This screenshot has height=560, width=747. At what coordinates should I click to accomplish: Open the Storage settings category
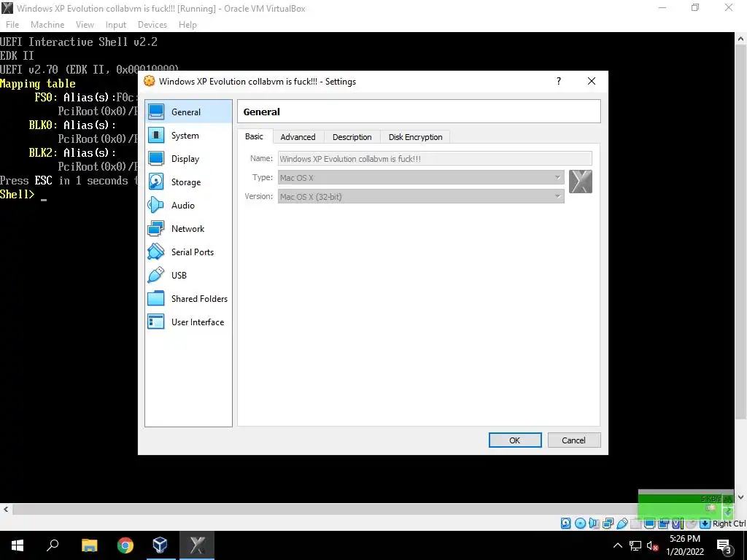pyautogui.click(x=188, y=182)
